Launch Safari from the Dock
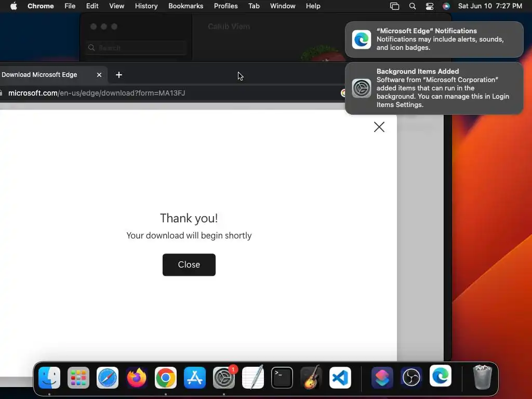This screenshot has height=399, width=532. (x=108, y=378)
